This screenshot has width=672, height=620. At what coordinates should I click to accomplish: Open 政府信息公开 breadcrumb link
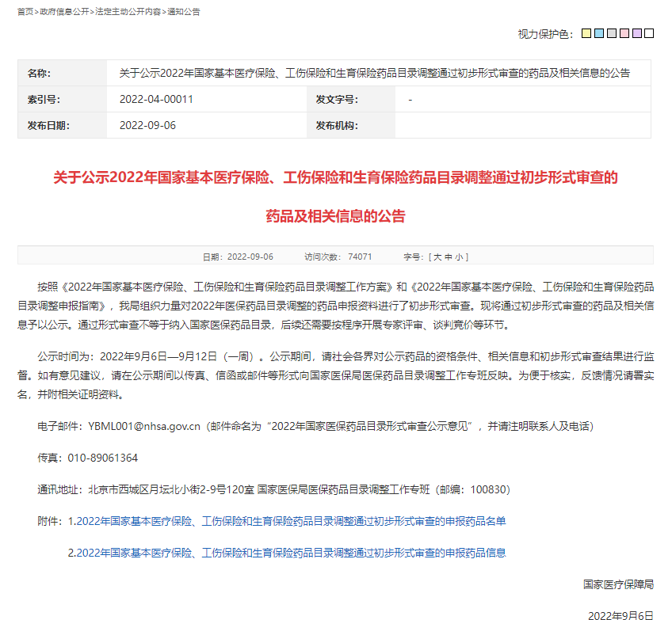pyautogui.click(x=63, y=12)
